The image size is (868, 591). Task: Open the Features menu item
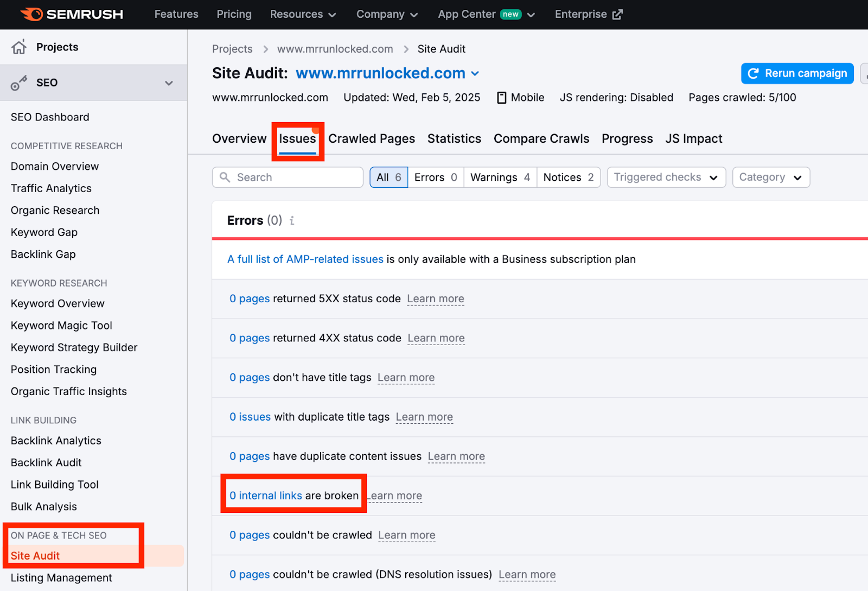(x=176, y=14)
